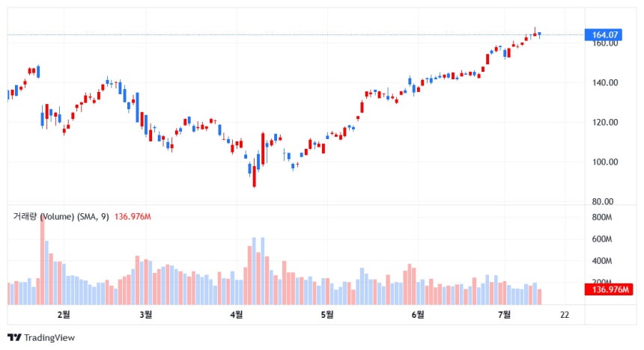
Task: Click the 400M volume axis label
Action: 602,261
